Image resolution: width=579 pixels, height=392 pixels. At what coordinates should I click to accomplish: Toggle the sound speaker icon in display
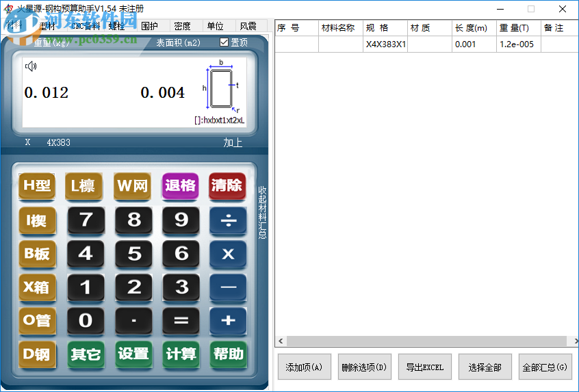click(x=31, y=66)
